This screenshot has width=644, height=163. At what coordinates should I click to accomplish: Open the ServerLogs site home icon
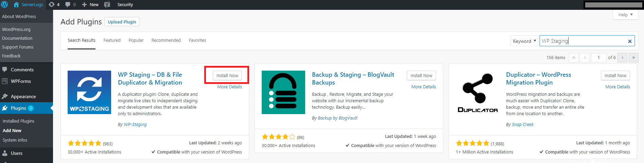16,5
